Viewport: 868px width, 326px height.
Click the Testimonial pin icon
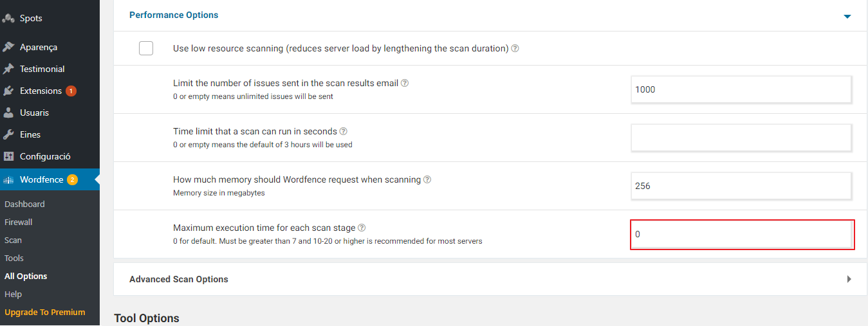point(9,69)
